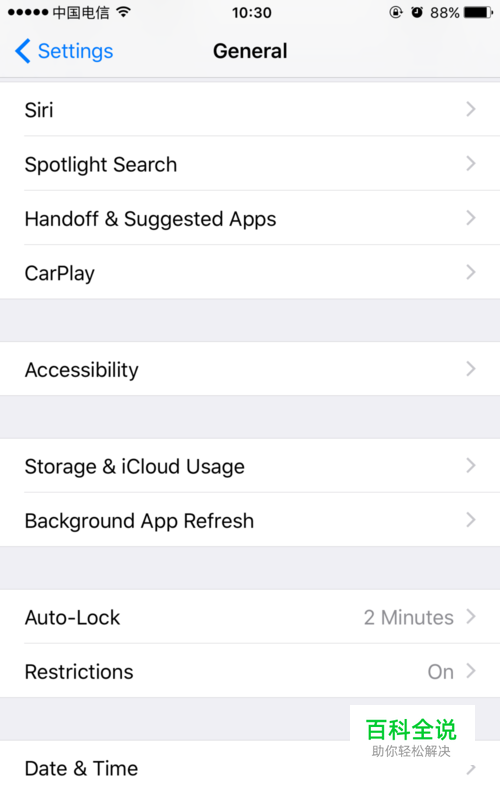Go back to the Settings screen
Screen dimensions: 500x790
64,51
